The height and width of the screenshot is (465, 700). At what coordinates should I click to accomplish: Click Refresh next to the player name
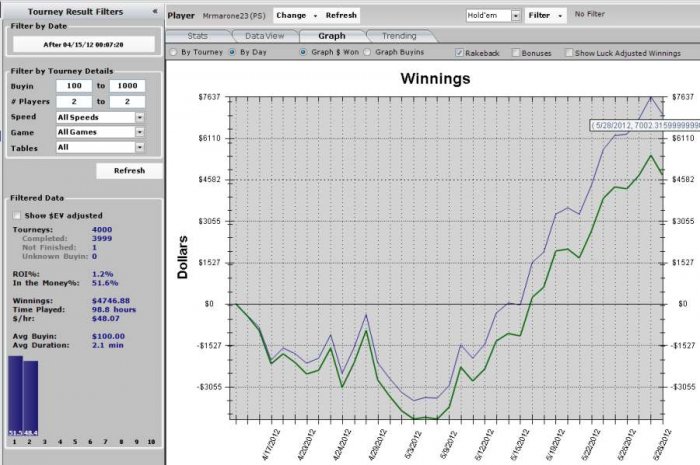point(341,16)
